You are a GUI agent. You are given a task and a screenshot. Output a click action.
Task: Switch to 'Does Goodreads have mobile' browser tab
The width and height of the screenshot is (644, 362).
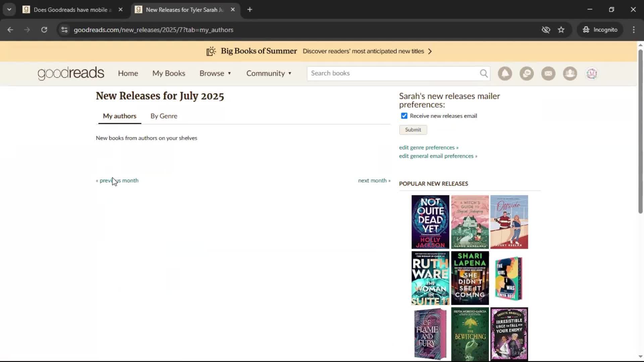pos(73,10)
